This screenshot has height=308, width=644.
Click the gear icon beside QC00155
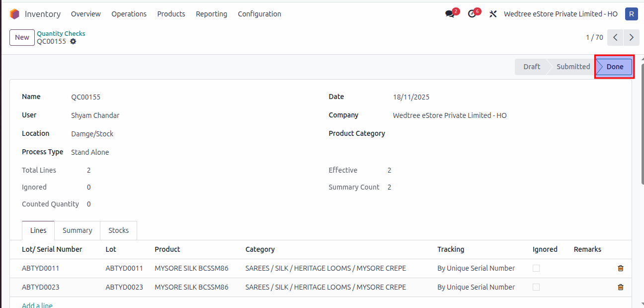73,42
